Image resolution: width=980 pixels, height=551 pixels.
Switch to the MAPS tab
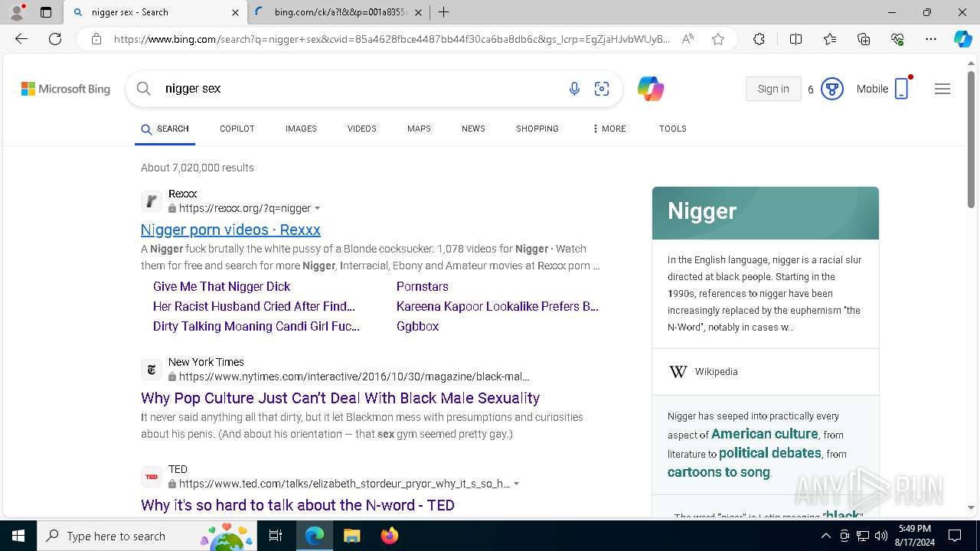point(419,129)
